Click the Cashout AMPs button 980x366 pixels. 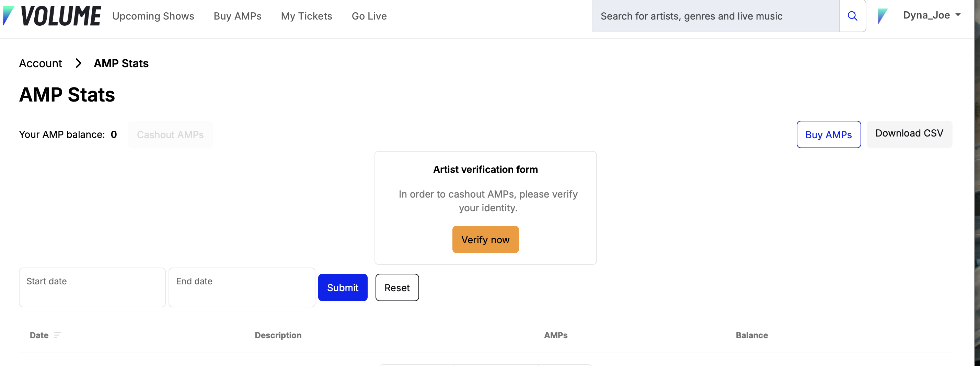(x=170, y=134)
